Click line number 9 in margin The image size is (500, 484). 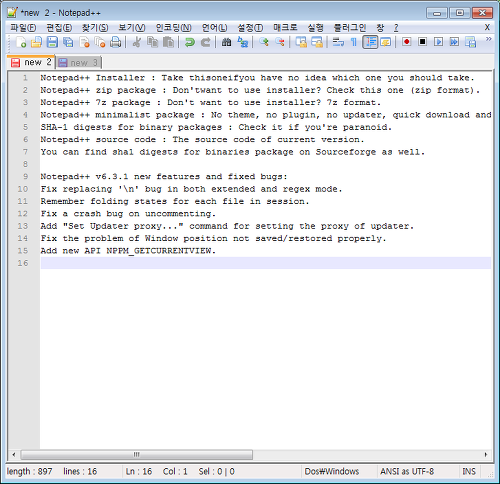26,176
